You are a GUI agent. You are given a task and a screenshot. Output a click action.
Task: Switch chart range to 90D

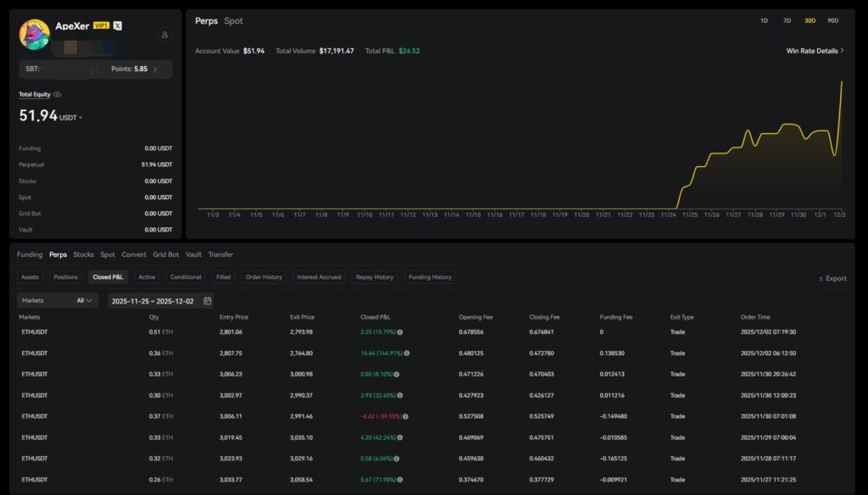[832, 20]
